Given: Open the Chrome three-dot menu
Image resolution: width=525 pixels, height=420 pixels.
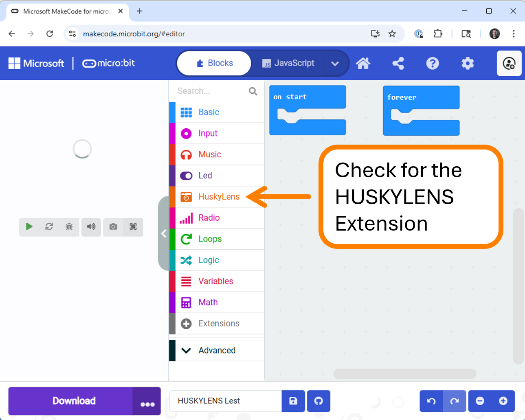Looking at the screenshot, I should (x=514, y=34).
